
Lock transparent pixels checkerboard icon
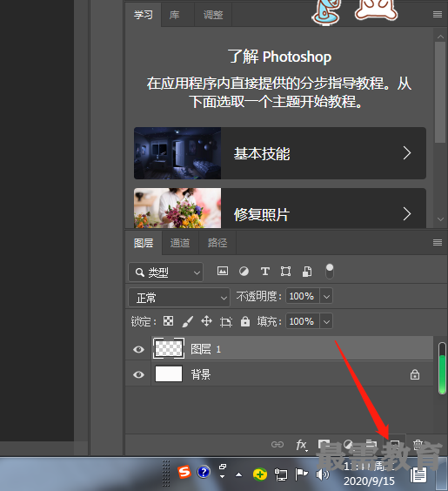pos(168,321)
